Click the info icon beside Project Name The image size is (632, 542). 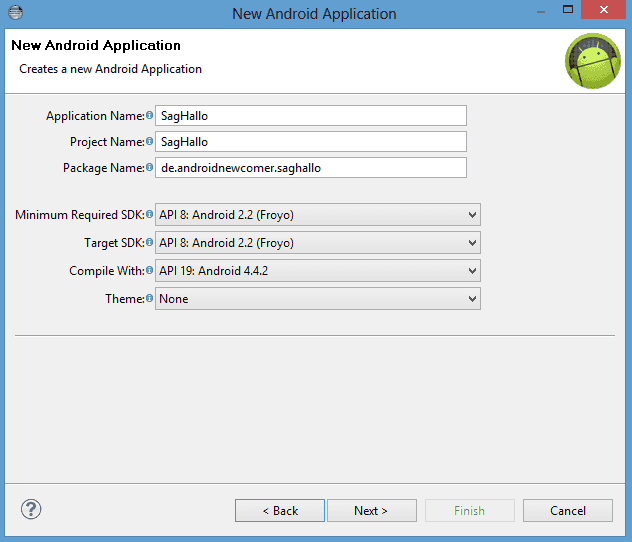click(150, 141)
